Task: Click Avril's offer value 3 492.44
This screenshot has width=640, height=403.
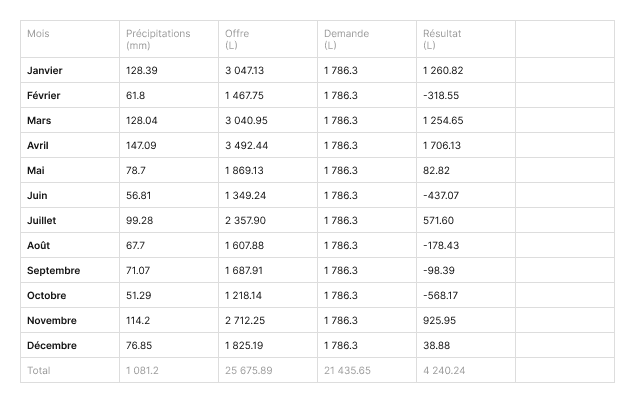Action: pyautogui.click(x=246, y=146)
